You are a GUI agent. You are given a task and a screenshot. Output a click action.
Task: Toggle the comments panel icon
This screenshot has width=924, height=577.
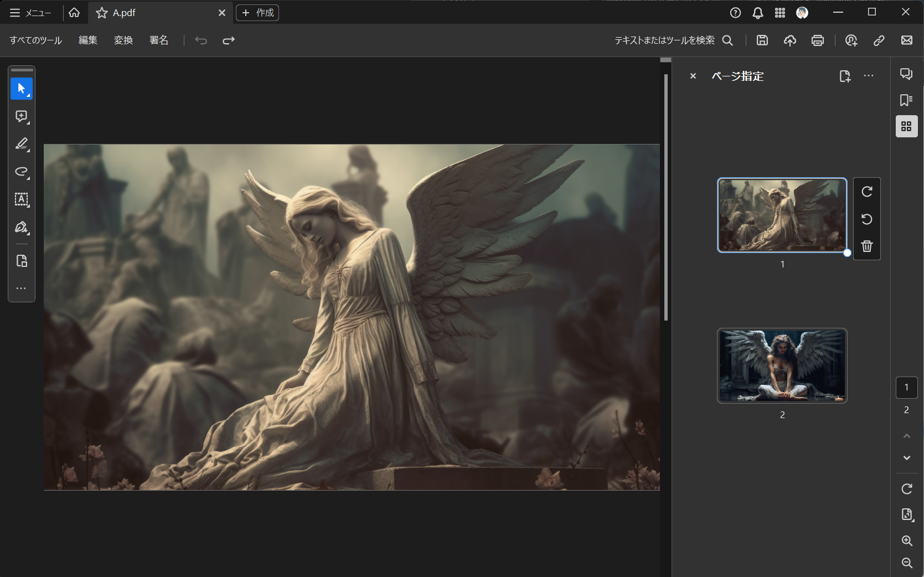(x=906, y=74)
